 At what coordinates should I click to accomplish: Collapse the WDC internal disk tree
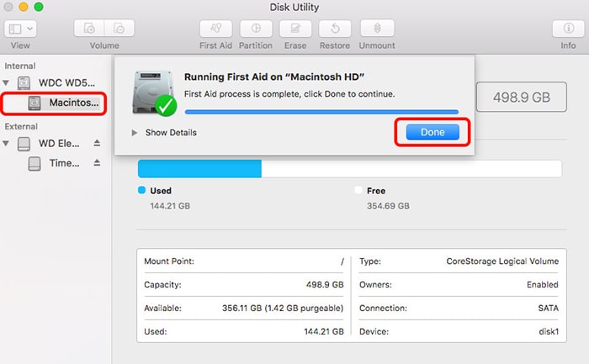click(x=7, y=83)
